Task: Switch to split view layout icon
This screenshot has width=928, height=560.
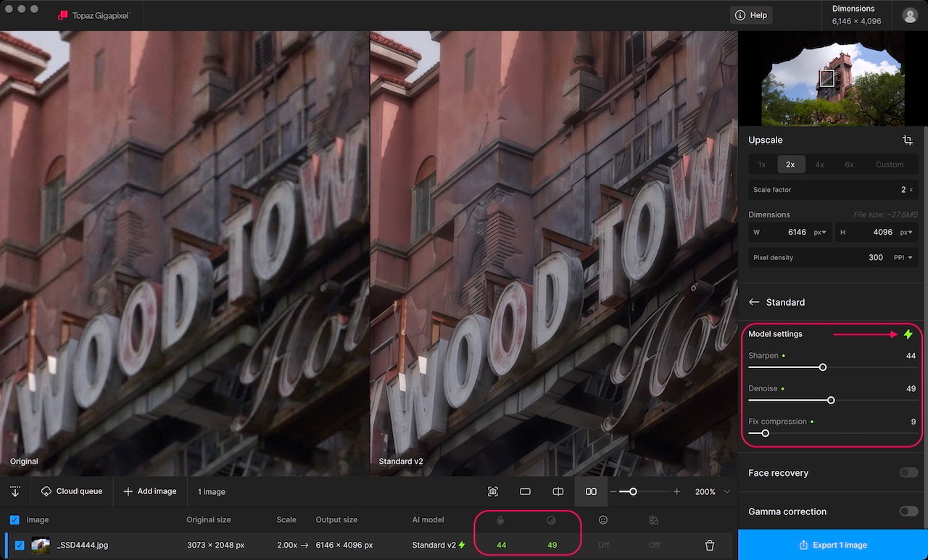Action: point(558,491)
